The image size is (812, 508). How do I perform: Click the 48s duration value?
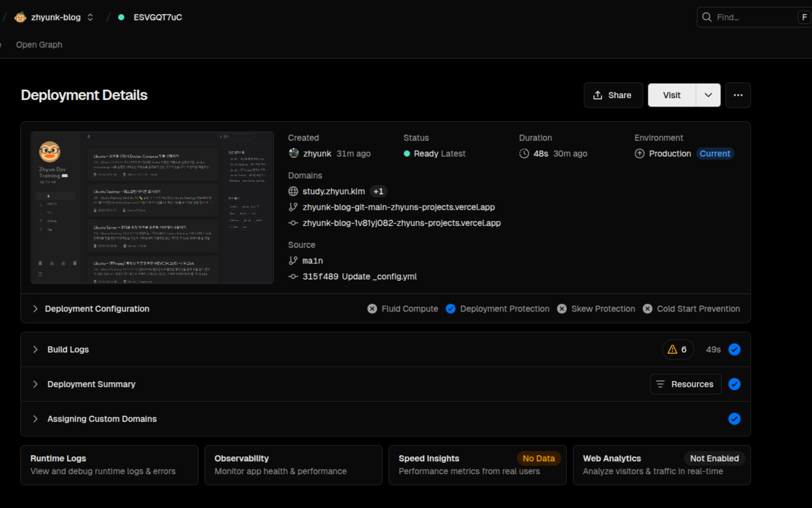541,153
